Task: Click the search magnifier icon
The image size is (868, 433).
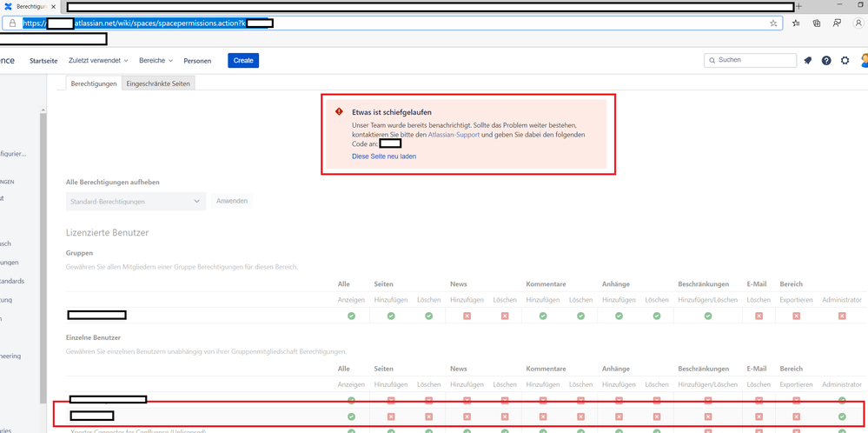Action: (x=712, y=60)
